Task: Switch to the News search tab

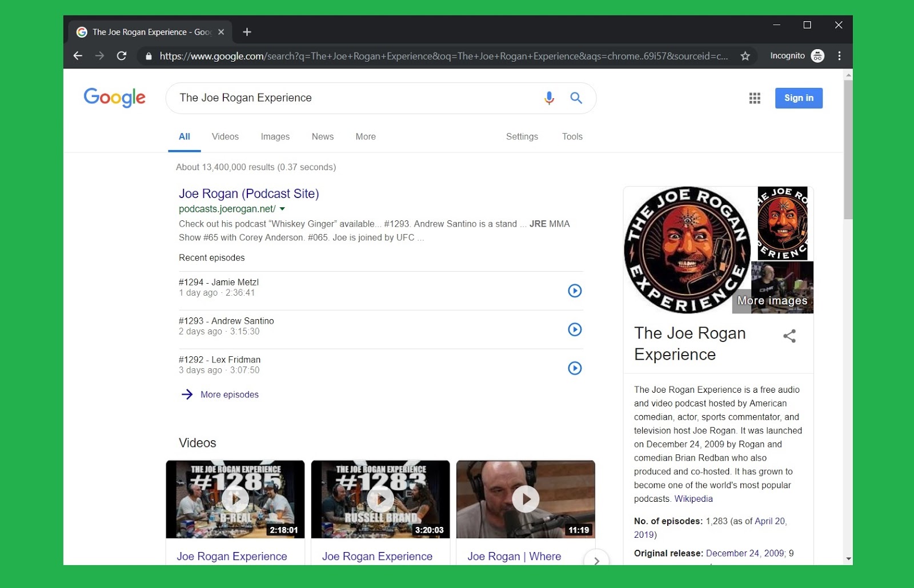Action: point(323,137)
